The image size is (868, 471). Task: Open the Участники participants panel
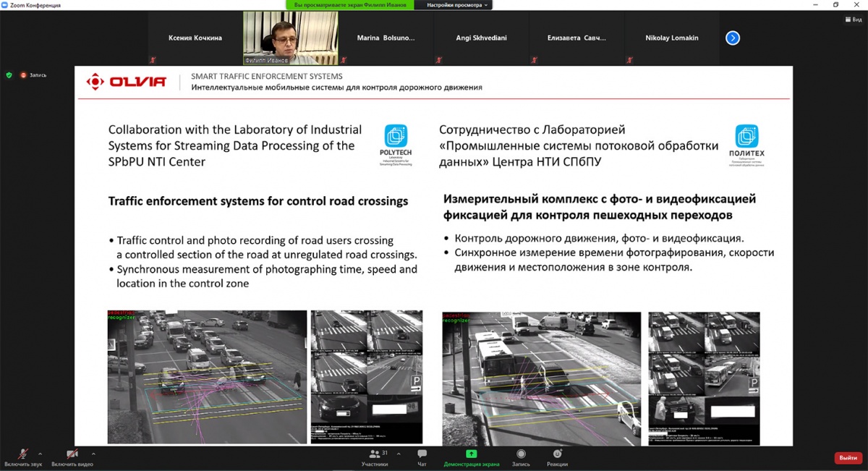pos(375,457)
